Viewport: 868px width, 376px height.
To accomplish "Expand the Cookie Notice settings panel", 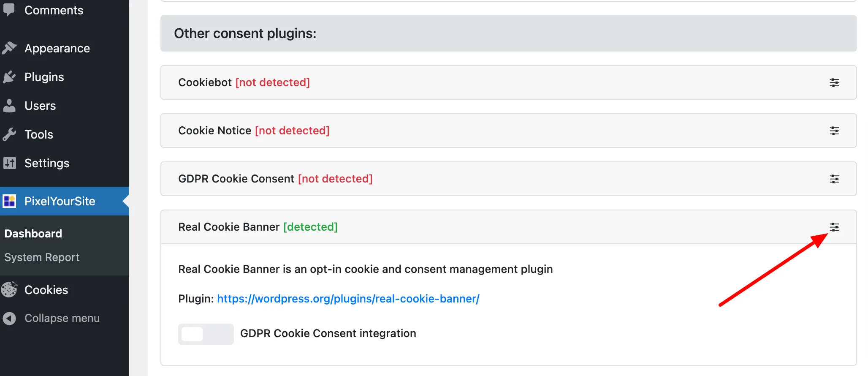I will 834,131.
